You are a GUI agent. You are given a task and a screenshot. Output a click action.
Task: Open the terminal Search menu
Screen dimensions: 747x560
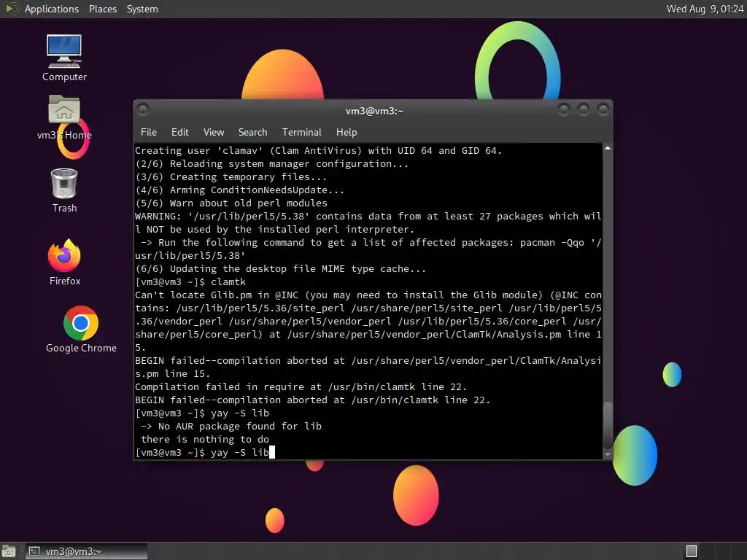(x=252, y=133)
